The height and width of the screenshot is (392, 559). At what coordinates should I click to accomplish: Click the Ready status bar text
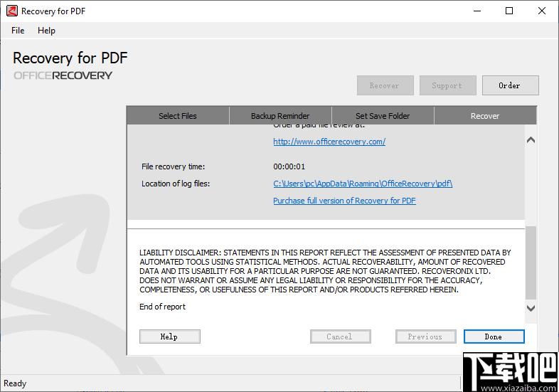click(x=15, y=383)
